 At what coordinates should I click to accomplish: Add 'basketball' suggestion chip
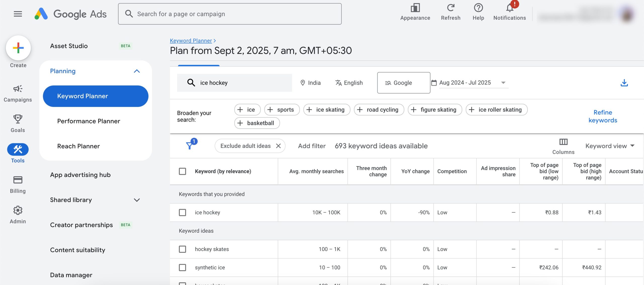coord(257,123)
